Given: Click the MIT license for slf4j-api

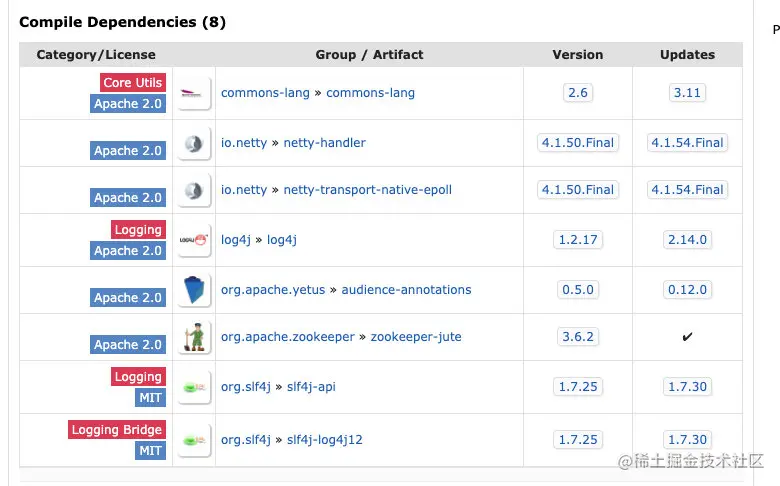Looking at the screenshot, I should pos(150,398).
